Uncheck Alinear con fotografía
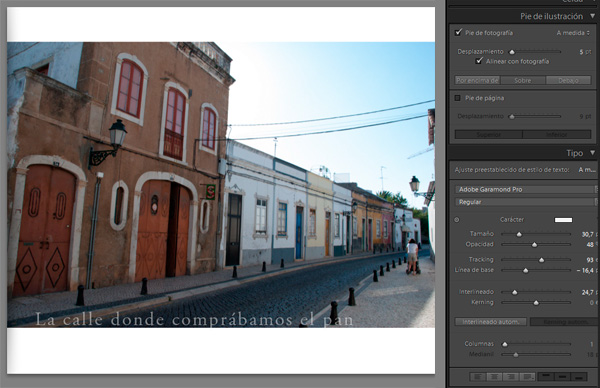The width and height of the screenshot is (600, 388). [478, 61]
